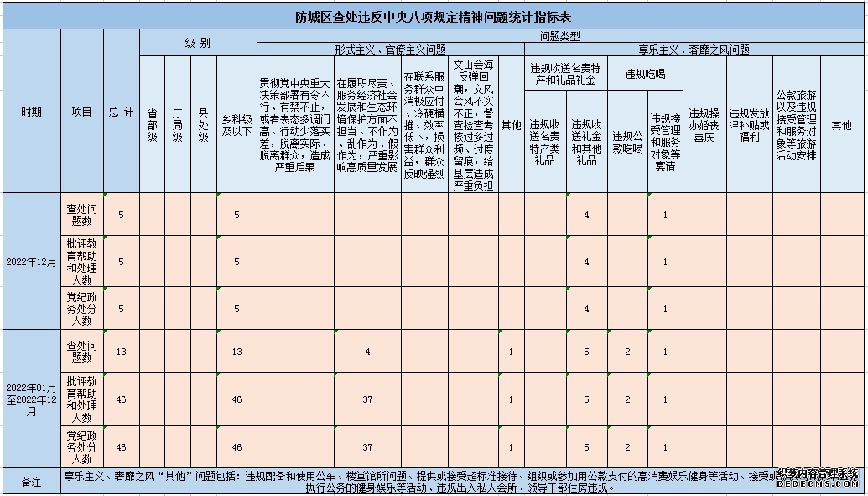Click the yearly 总计 value 13
The height and width of the screenshot is (496, 868).
click(122, 351)
